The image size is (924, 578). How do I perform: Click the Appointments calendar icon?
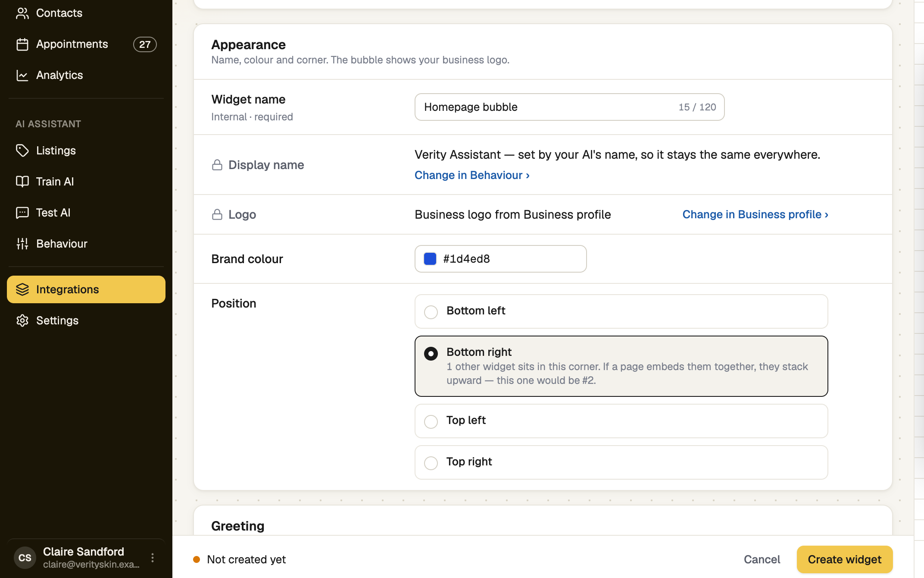22,44
